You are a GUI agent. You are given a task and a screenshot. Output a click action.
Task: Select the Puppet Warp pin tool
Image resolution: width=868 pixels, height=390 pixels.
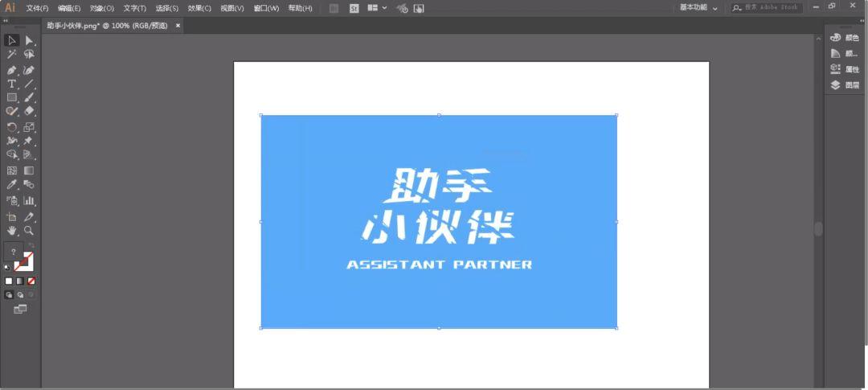30,141
